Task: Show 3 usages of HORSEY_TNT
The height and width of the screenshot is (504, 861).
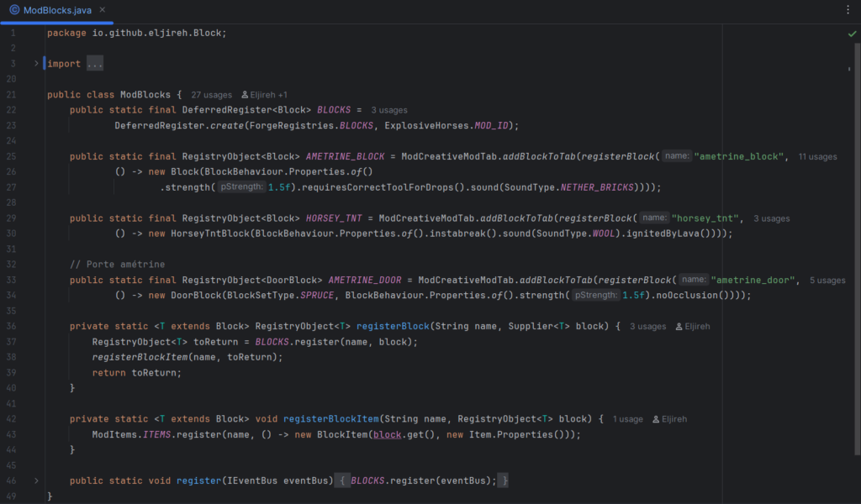Action: [x=771, y=218]
